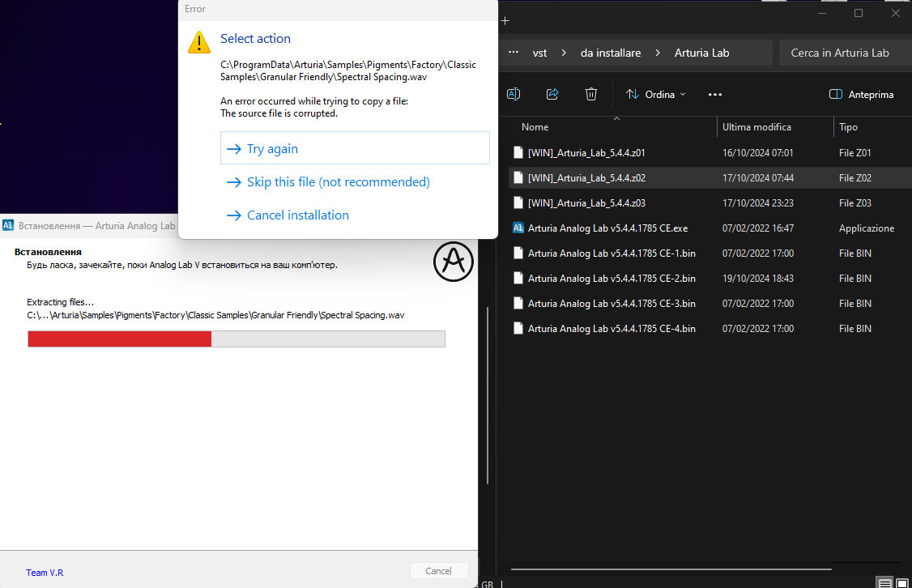Expand the chevron after vst in the breadcrumb

pyautogui.click(x=564, y=53)
